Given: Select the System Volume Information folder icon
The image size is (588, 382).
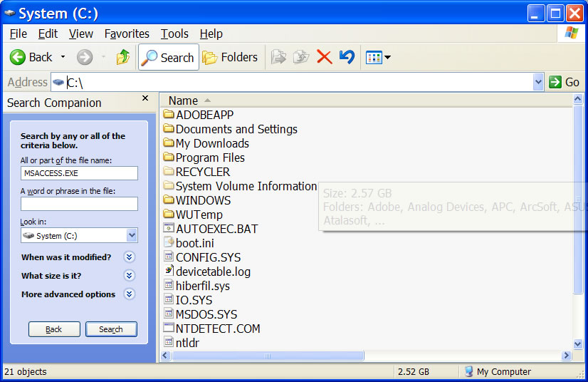Looking at the screenshot, I should point(169,185).
